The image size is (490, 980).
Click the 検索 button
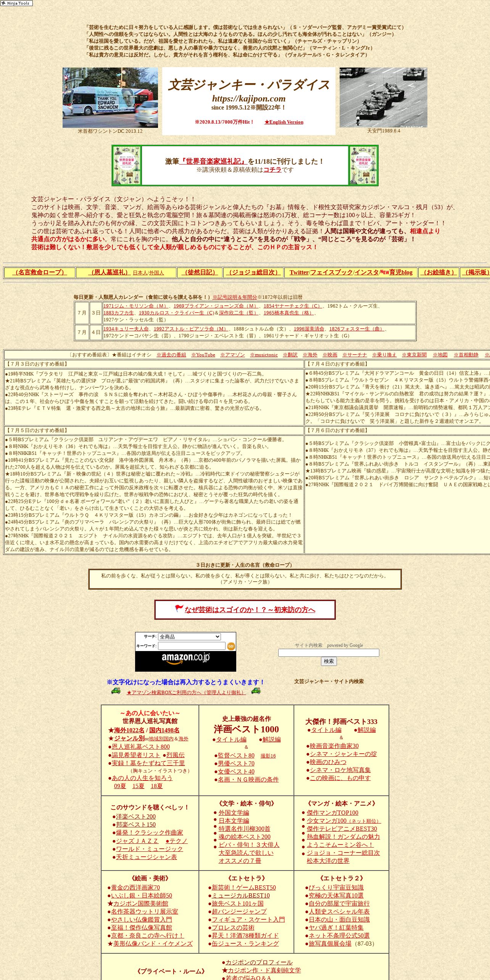coord(329,661)
